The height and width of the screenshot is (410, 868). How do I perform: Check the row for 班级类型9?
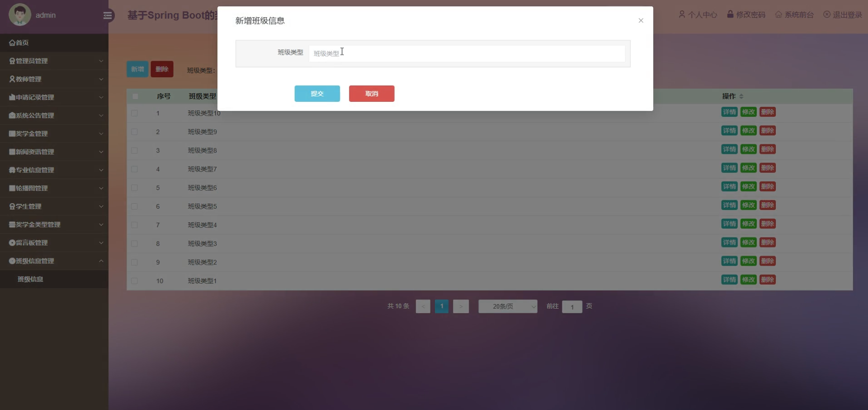click(x=134, y=132)
